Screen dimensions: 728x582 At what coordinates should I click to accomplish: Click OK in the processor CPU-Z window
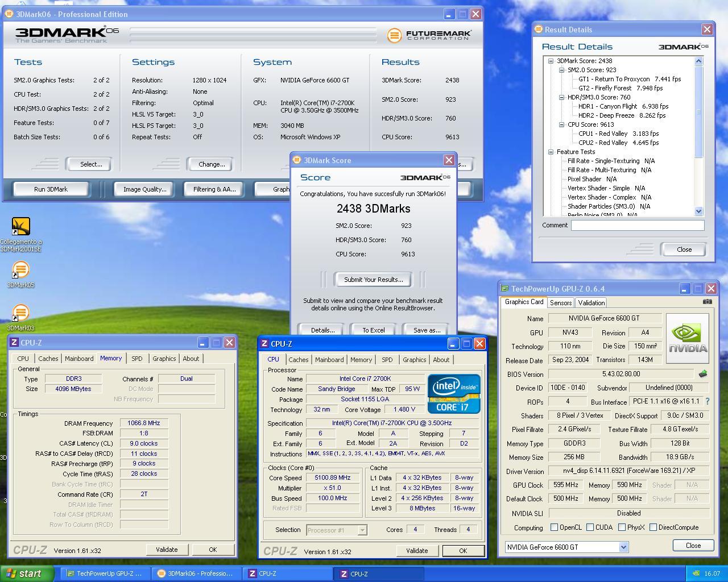tap(463, 551)
